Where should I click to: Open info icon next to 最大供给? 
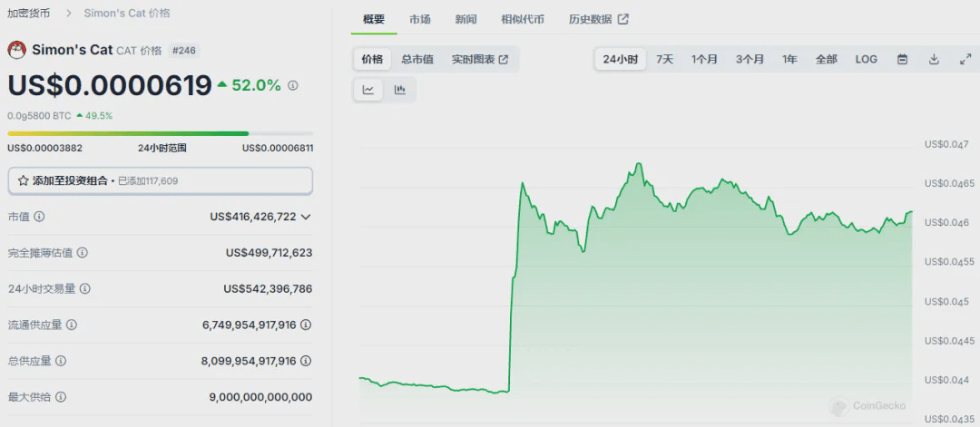[x=61, y=397]
